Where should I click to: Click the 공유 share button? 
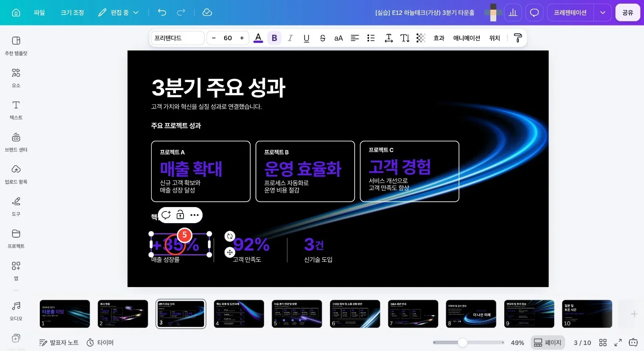(627, 12)
